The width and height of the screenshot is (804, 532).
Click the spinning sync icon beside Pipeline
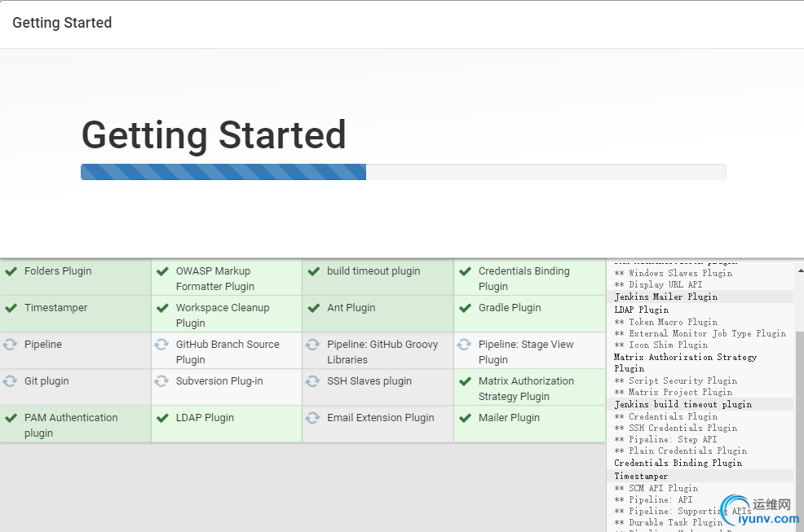pos(11,345)
